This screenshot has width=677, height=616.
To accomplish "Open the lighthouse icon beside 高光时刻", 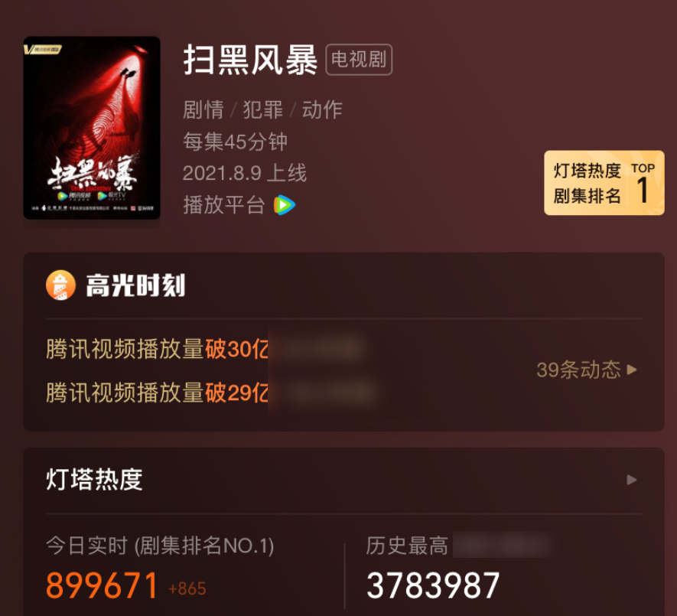I will [x=61, y=285].
